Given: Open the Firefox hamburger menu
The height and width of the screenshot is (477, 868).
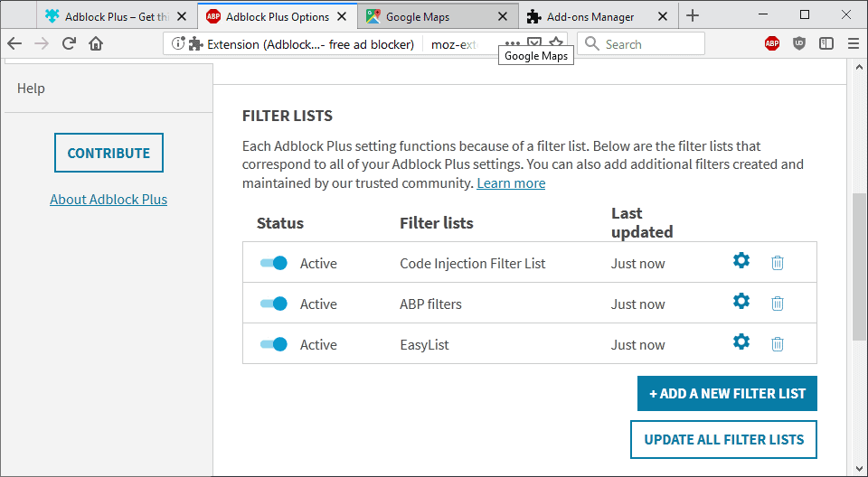Looking at the screenshot, I should coord(853,43).
